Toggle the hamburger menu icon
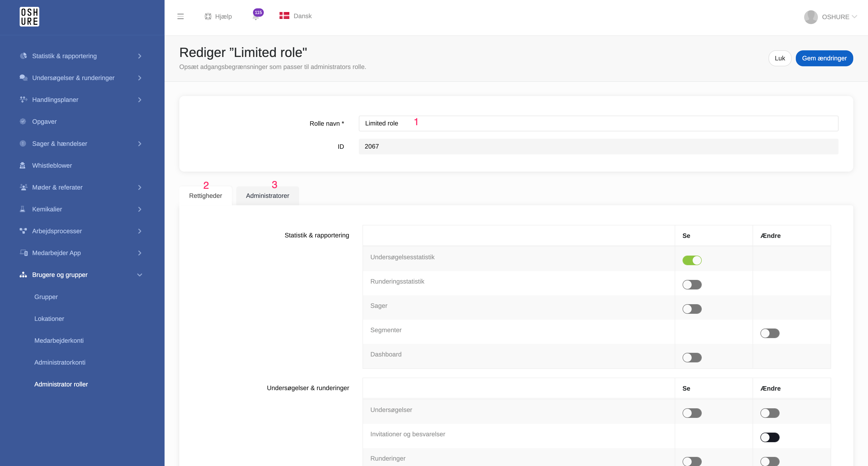This screenshot has height=466, width=868. 180,16
